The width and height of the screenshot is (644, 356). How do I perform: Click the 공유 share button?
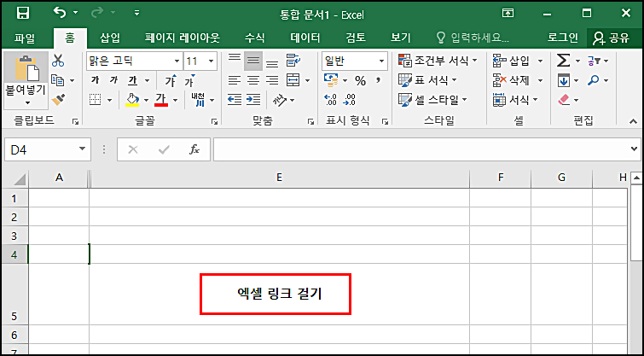(611, 38)
